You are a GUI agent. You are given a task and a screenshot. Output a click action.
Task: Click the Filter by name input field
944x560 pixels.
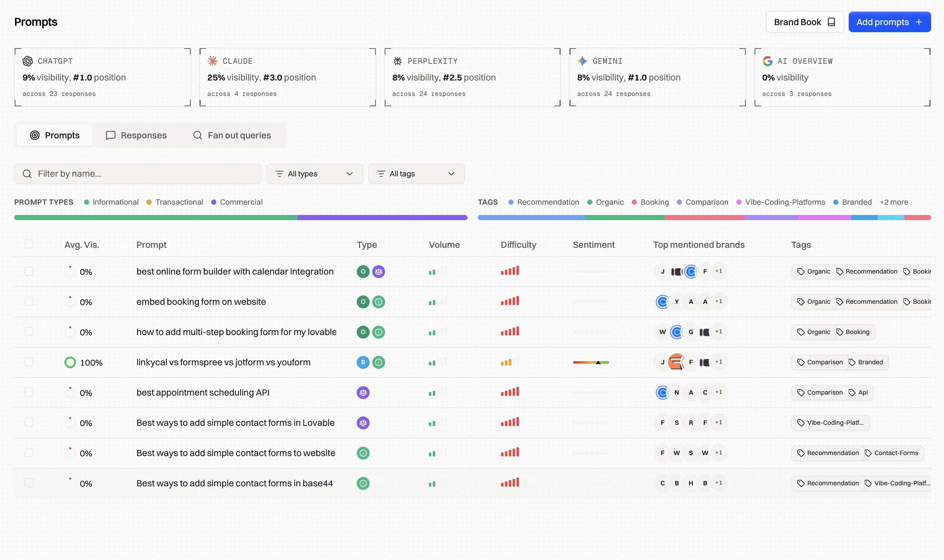coord(137,173)
